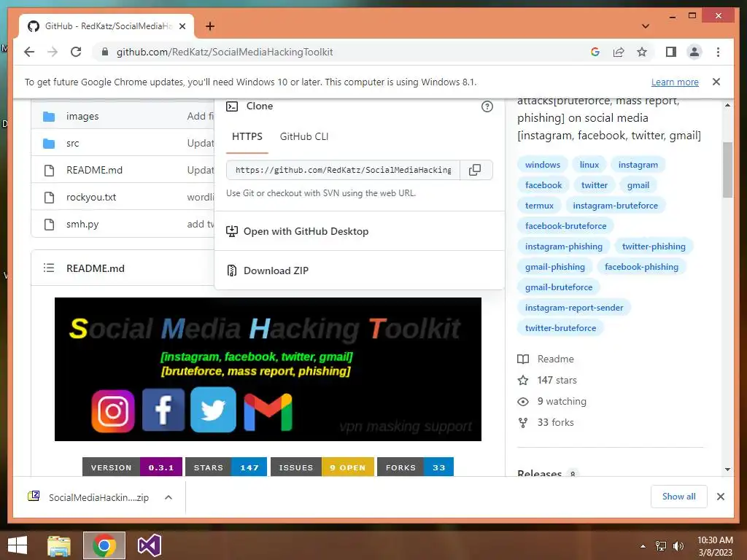Viewport: 747px width, 560px height.
Task: Click the Social Media Hacking Toolkit banner image
Action: (268, 369)
